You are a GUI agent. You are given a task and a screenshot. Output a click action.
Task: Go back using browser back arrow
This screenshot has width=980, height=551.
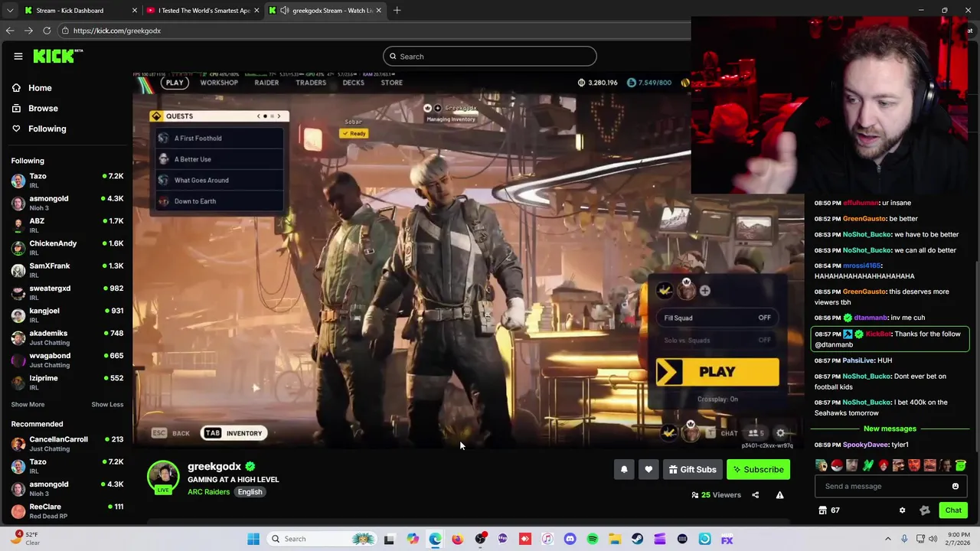(x=10, y=31)
